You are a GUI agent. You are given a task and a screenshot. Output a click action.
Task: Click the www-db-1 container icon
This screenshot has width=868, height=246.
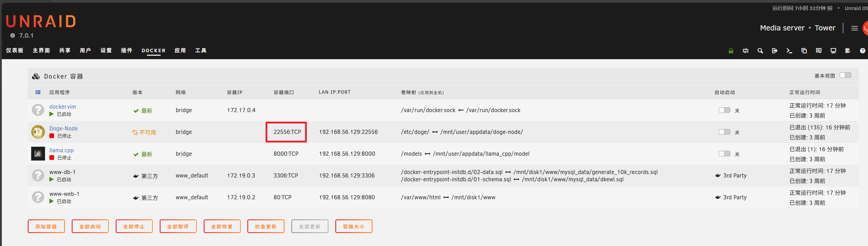[38, 175]
